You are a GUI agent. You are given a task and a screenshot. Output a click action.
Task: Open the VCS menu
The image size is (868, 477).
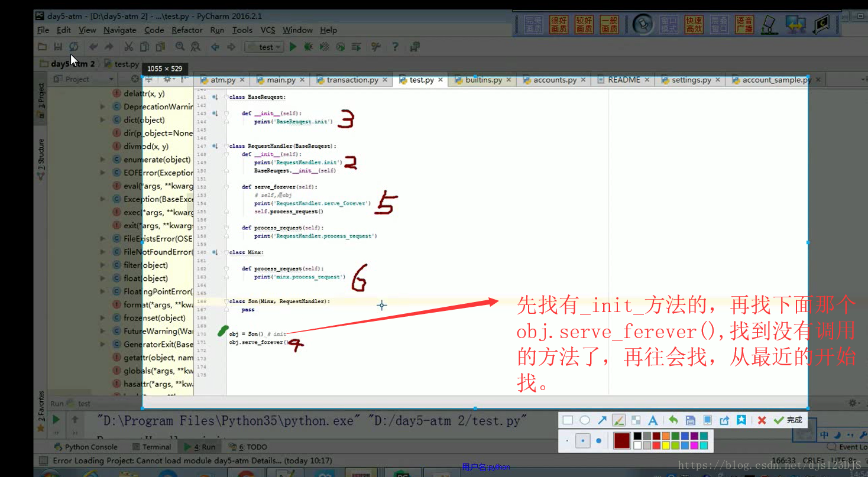point(268,30)
